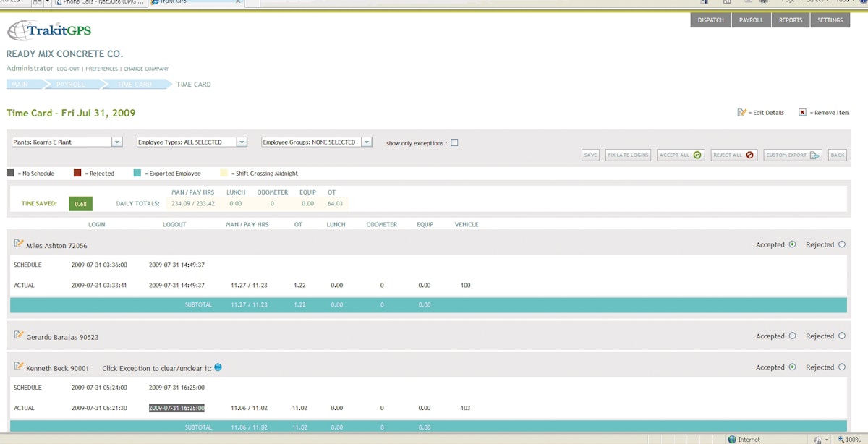Click the green Accept All check icon
The image size is (868, 444).
[697, 155]
